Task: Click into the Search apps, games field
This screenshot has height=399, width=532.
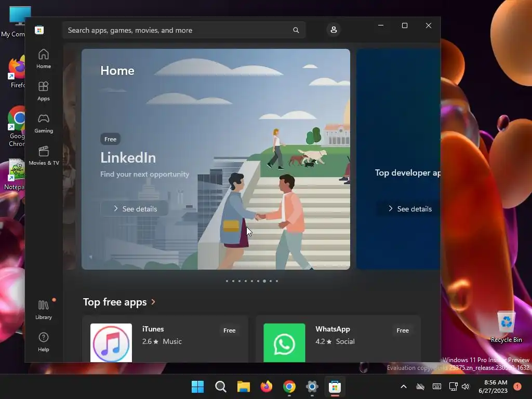Action: [x=183, y=30]
